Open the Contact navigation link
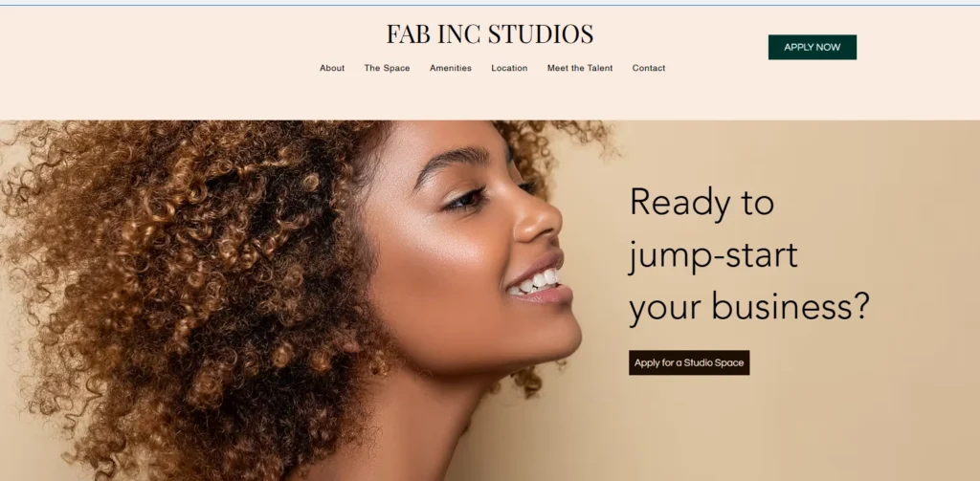The image size is (980, 481). point(649,68)
